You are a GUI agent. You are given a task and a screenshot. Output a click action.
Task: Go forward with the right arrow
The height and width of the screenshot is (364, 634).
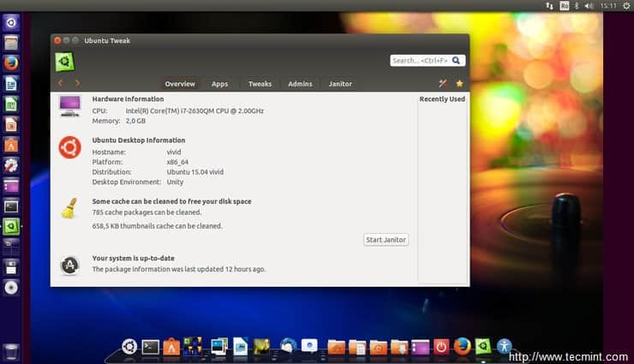click(77, 83)
